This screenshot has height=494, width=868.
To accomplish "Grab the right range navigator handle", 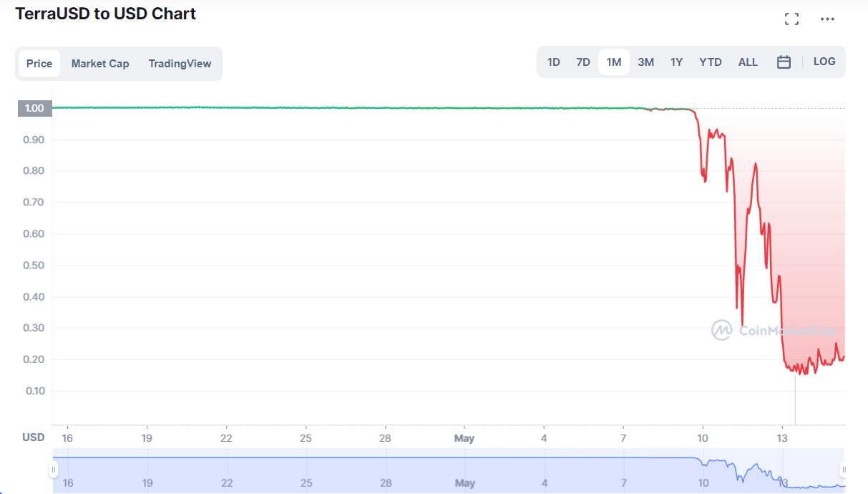I will click(x=844, y=470).
